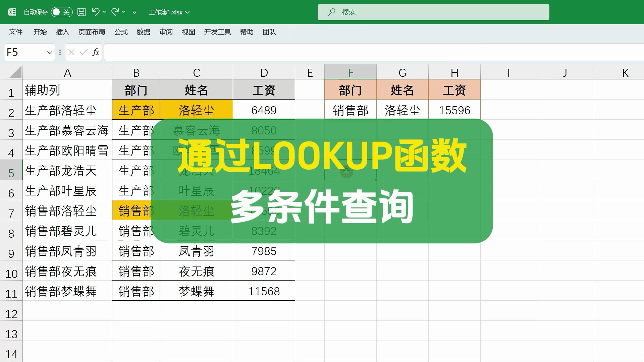The width and height of the screenshot is (644, 362).
Task: Click cell D2 with value 6489
Action: pos(264,110)
